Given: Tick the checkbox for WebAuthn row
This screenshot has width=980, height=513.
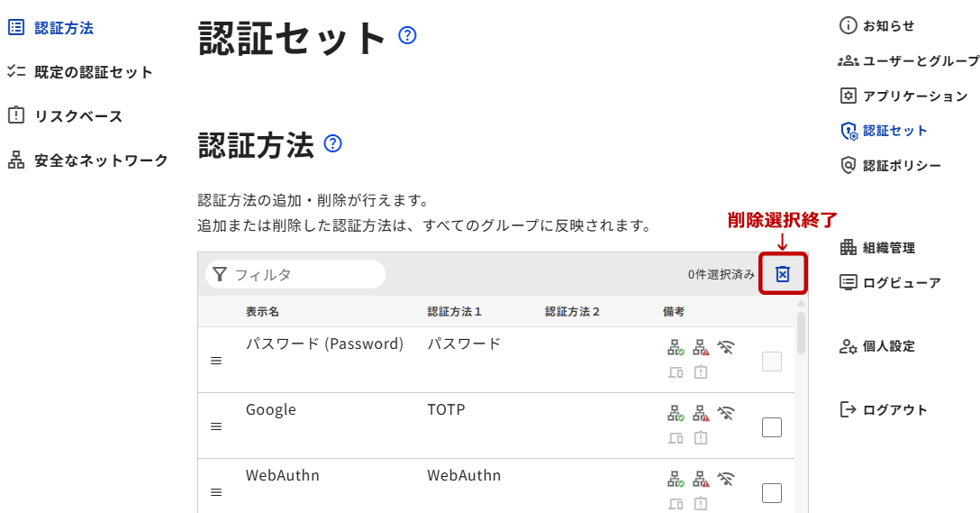Looking at the screenshot, I should (772, 493).
